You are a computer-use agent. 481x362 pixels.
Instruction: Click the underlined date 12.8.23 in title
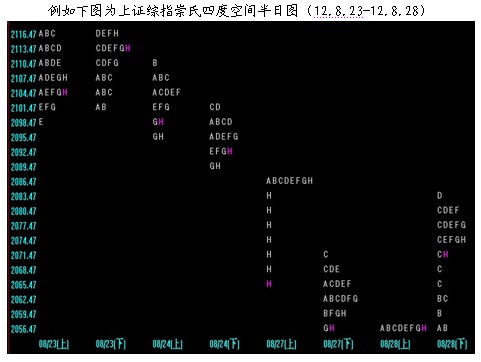[x=338, y=11]
